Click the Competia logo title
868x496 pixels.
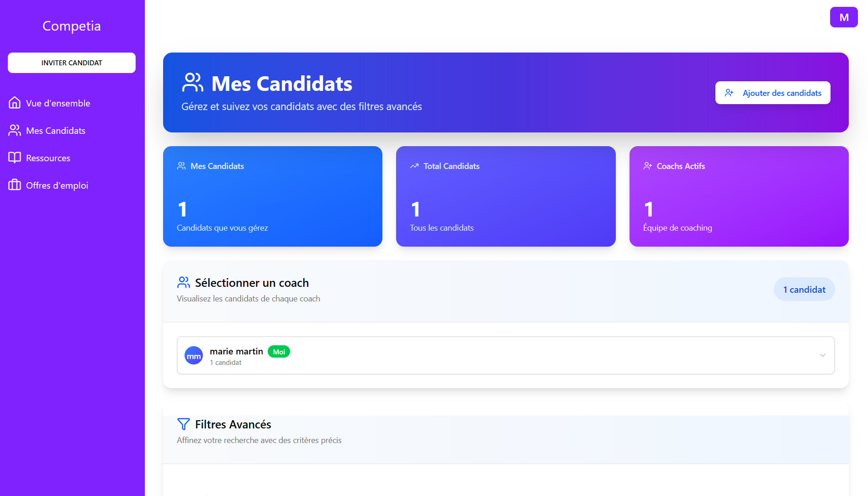tap(72, 26)
